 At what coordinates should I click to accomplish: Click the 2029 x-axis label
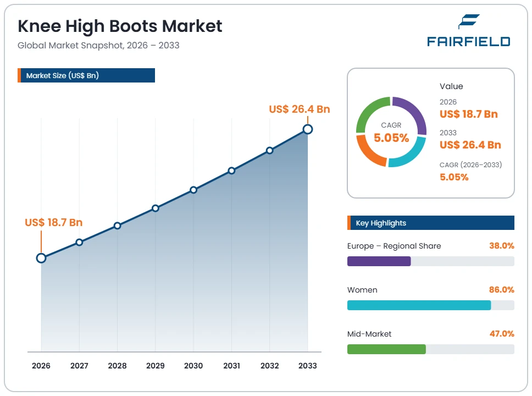155,366
